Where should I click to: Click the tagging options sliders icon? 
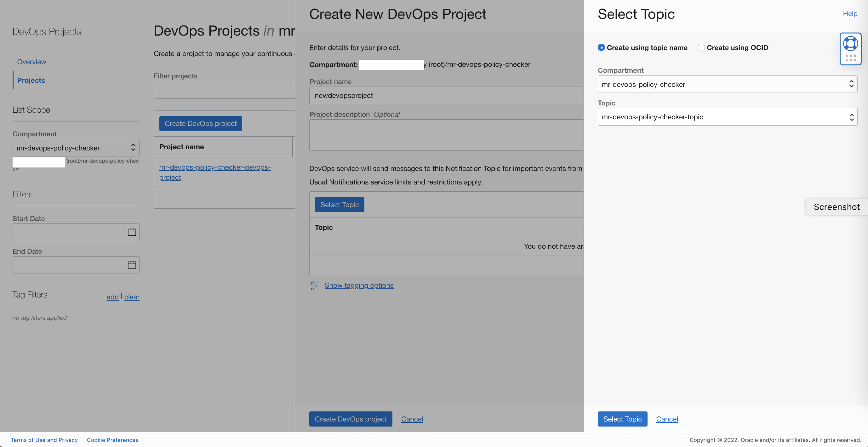[x=314, y=286]
